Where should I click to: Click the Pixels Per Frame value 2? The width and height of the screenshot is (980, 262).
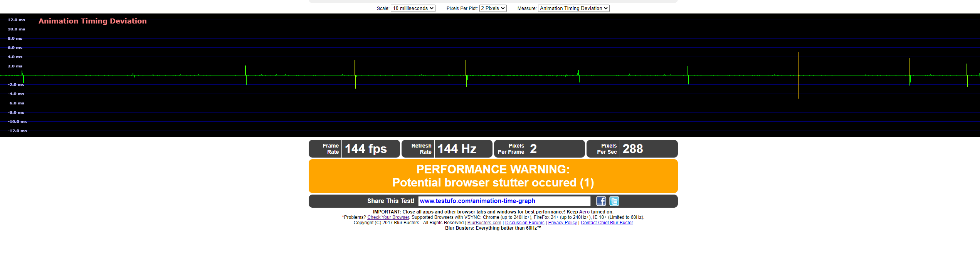point(533,149)
